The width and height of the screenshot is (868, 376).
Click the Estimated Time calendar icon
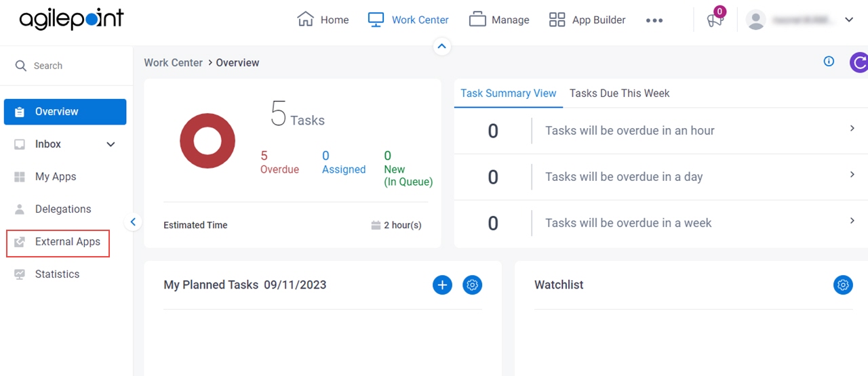376,225
